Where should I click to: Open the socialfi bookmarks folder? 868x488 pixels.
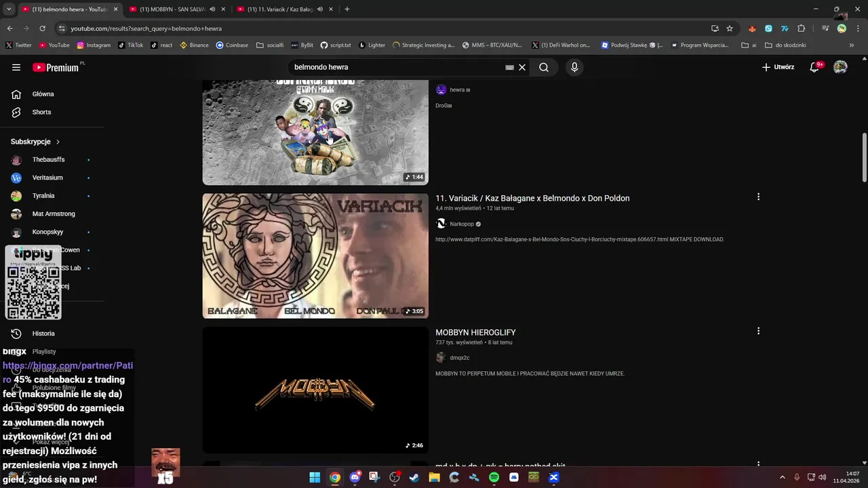[270, 45]
